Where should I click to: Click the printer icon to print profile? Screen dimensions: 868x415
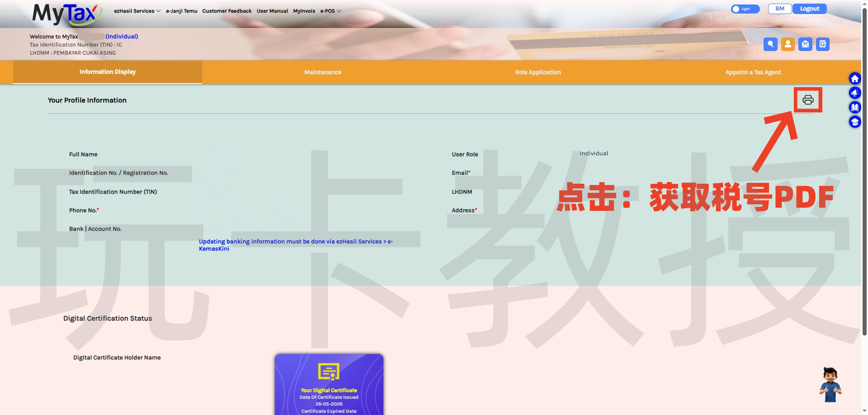[808, 100]
